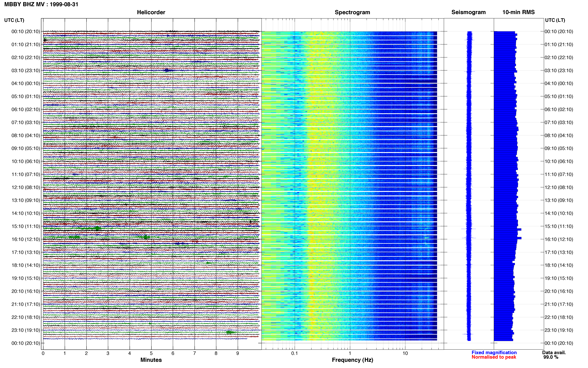Click the 'Frequency (Hz)' axis title
This screenshot has width=588, height=368.
pos(352,360)
